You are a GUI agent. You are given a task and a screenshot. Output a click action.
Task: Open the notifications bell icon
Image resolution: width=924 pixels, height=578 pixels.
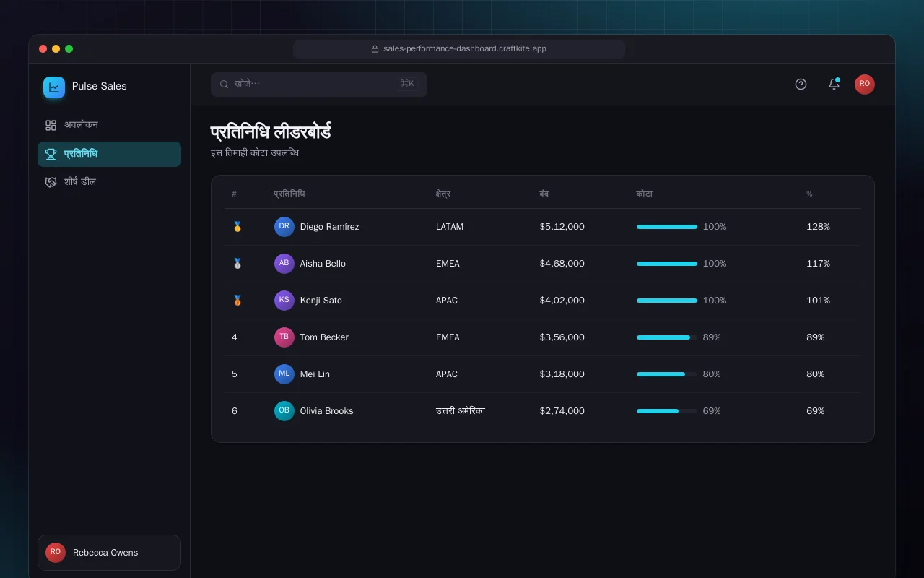pyautogui.click(x=834, y=85)
